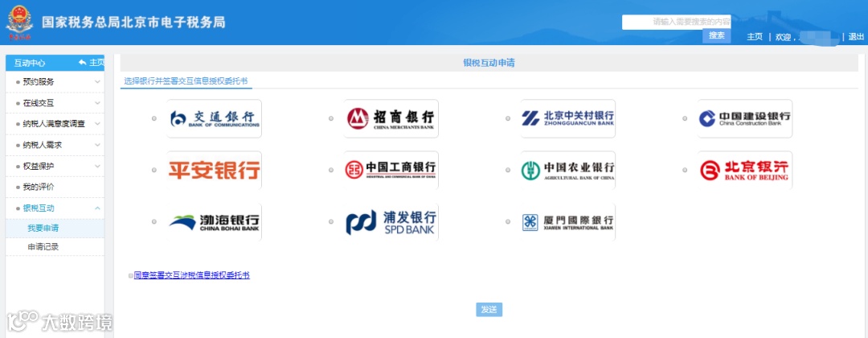
Task: Click the SPD Bank logo
Action: coord(391,221)
